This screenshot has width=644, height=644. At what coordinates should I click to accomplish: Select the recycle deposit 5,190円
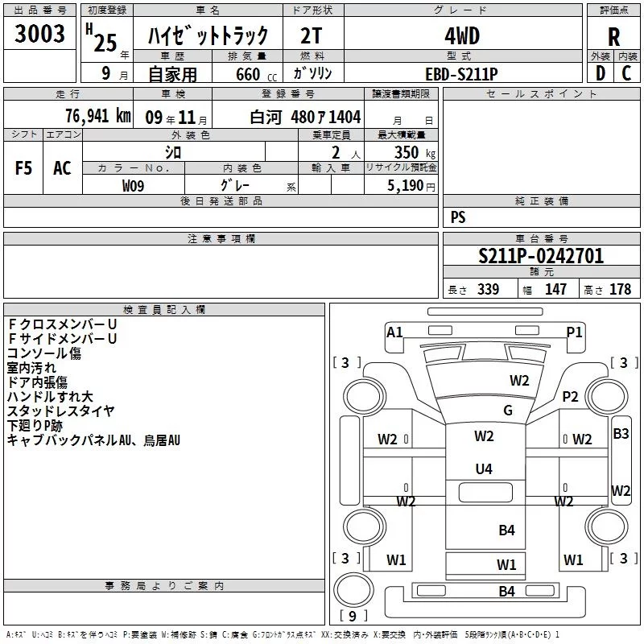(411, 186)
